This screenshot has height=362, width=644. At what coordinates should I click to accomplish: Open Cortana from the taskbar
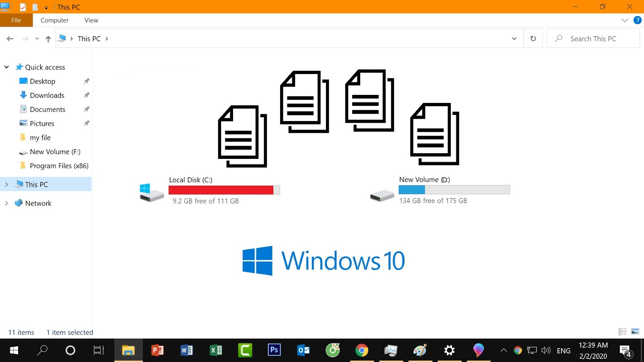pyautogui.click(x=70, y=350)
